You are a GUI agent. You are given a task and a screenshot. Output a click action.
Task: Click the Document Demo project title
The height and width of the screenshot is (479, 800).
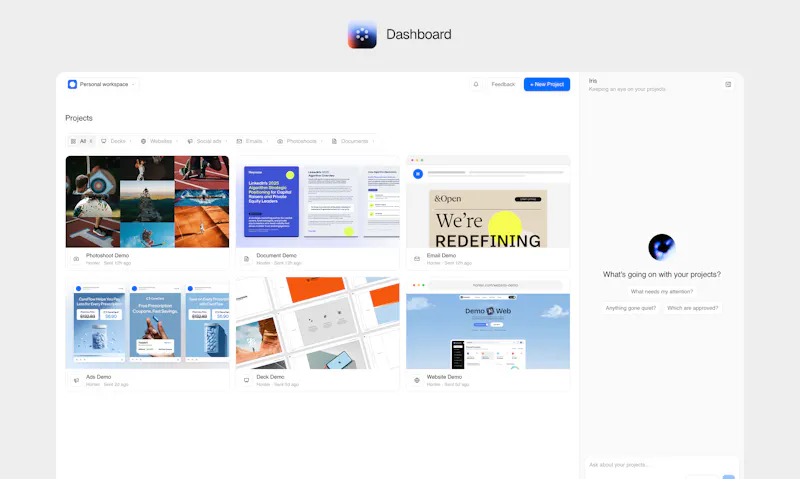click(x=277, y=255)
